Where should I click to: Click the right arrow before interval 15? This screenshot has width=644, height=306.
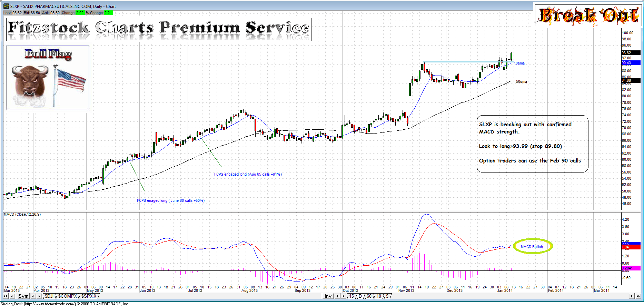(343, 296)
